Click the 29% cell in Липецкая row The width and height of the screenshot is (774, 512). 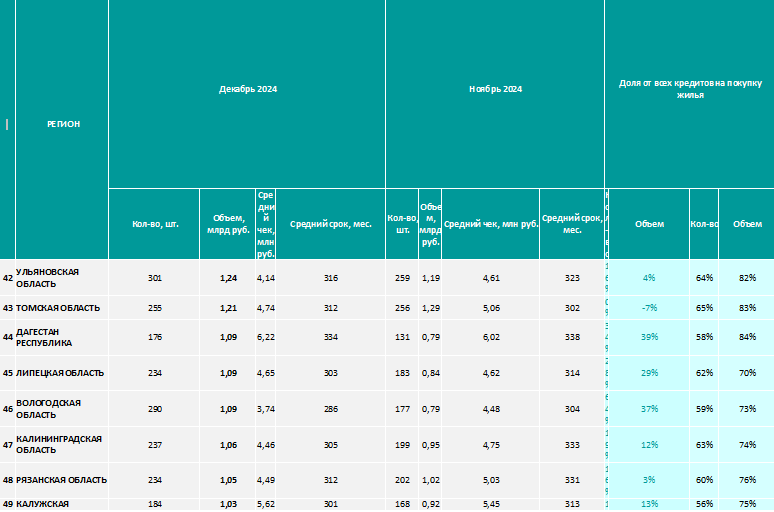click(649, 373)
